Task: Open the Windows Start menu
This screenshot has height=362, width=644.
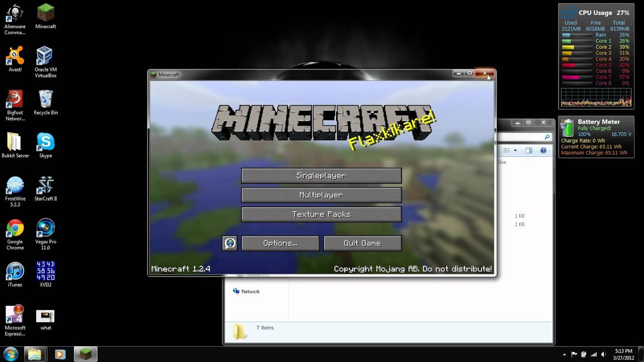Action: pos(11,354)
